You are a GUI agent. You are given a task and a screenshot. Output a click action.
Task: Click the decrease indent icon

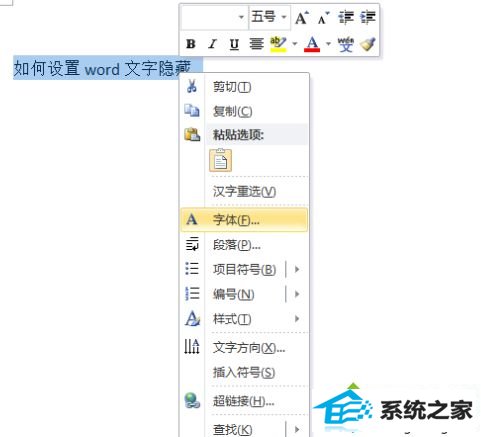(346, 17)
